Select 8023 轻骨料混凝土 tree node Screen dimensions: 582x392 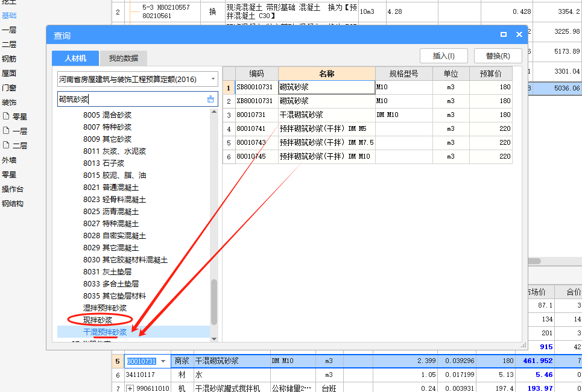coord(115,200)
